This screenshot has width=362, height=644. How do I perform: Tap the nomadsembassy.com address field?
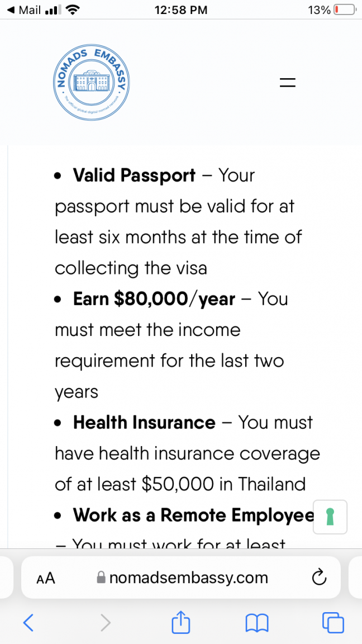[x=181, y=577]
